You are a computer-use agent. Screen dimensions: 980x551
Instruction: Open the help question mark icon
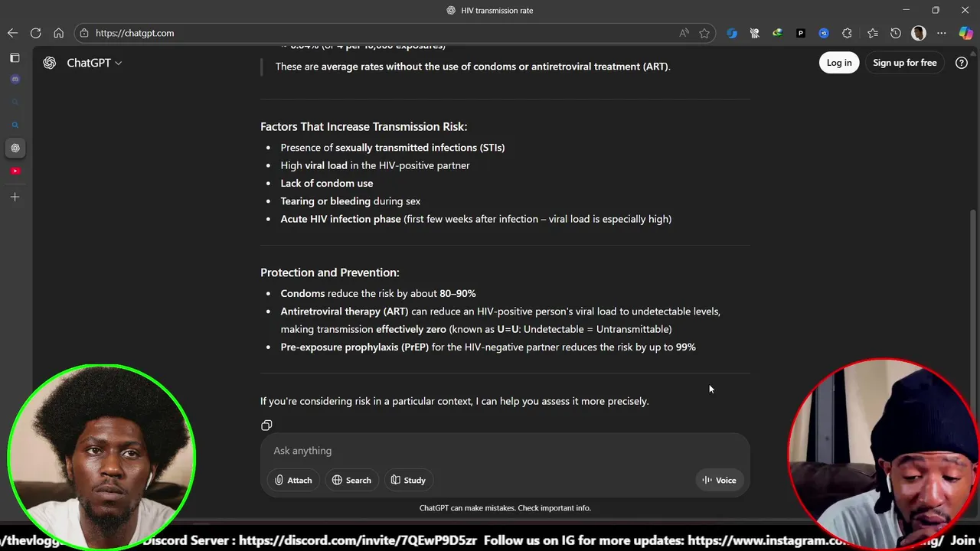pyautogui.click(x=962, y=63)
